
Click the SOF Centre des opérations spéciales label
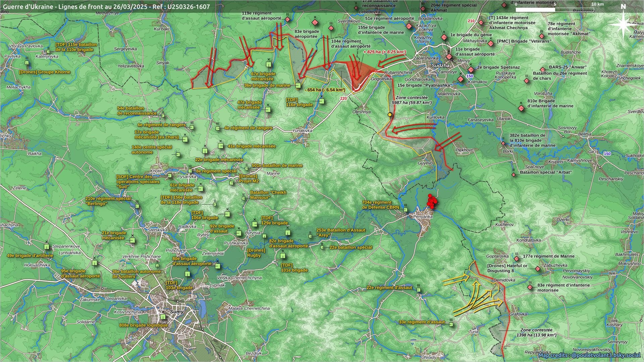(138, 181)
